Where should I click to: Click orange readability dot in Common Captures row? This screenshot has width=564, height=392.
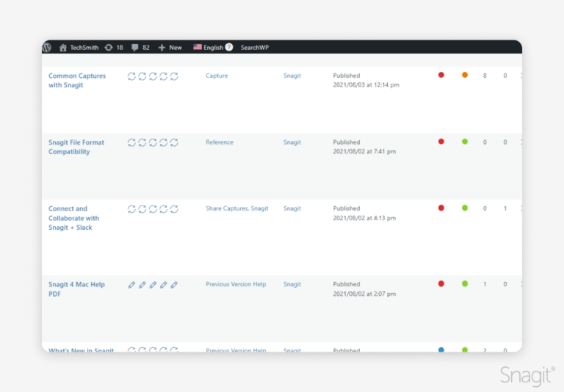click(x=465, y=75)
